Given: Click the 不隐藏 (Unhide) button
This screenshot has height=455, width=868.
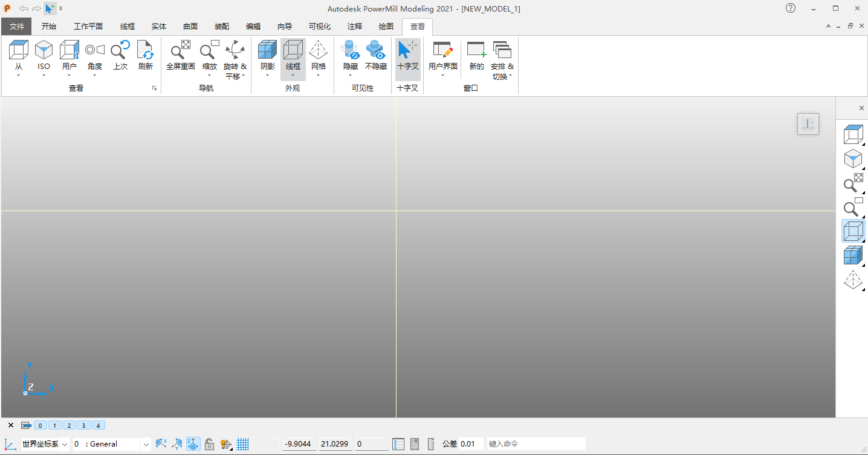Looking at the screenshot, I should [376, 57].
